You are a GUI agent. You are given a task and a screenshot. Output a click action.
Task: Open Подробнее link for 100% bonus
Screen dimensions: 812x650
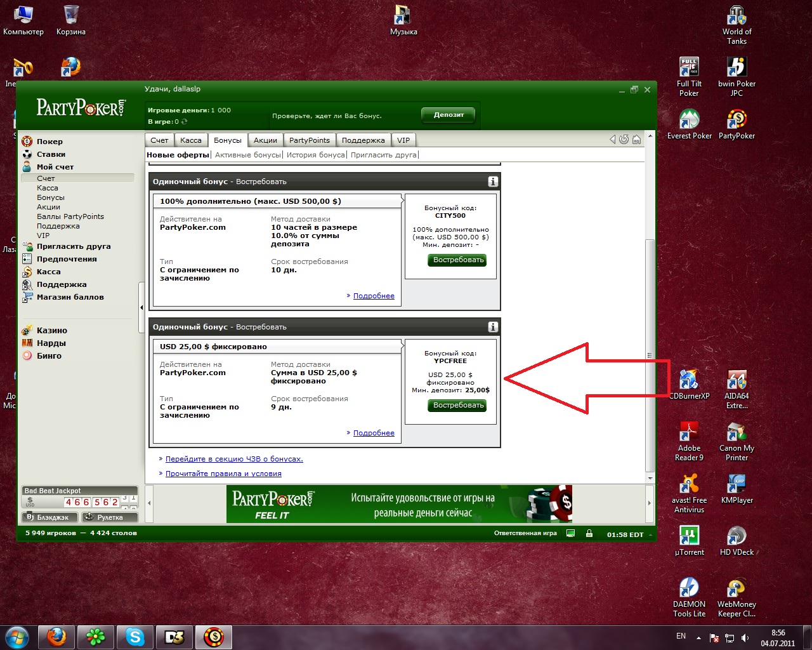coord(374,296)
